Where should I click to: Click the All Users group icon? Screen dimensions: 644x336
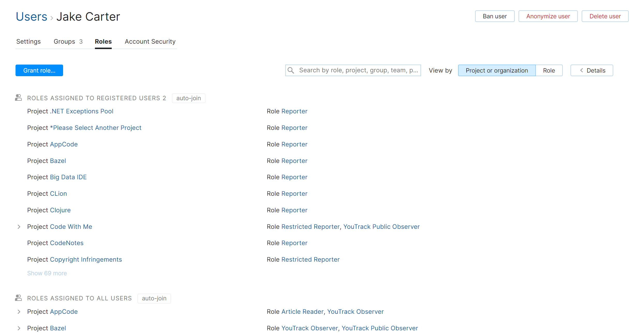pos(18,298)
